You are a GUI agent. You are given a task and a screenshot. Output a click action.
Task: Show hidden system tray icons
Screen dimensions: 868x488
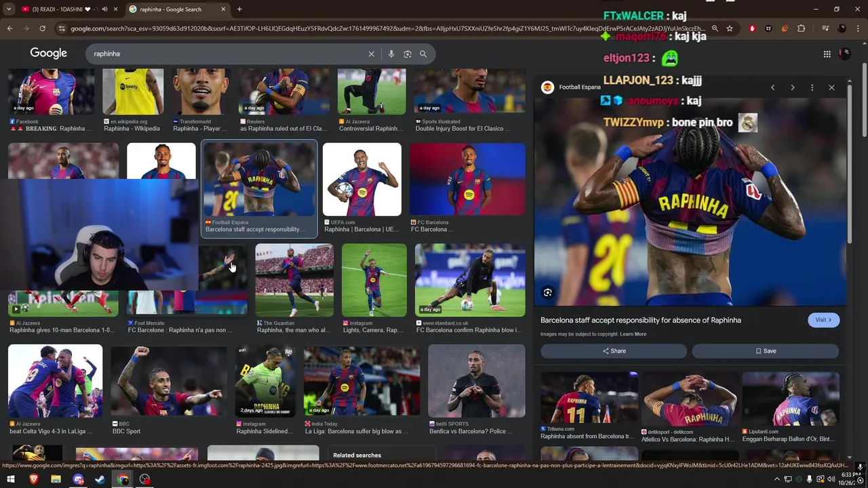pos(777,479)
